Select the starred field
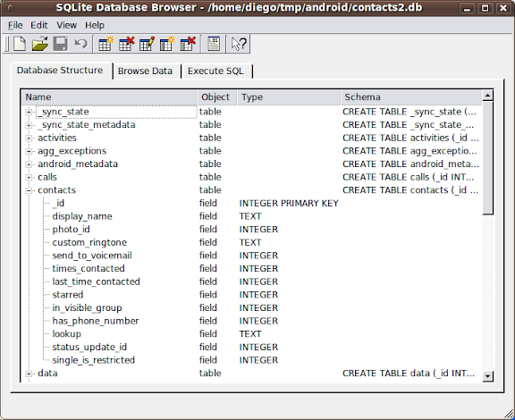Image resolution: width=515 pixels, height=420 pixels. (x=68, y=295)
